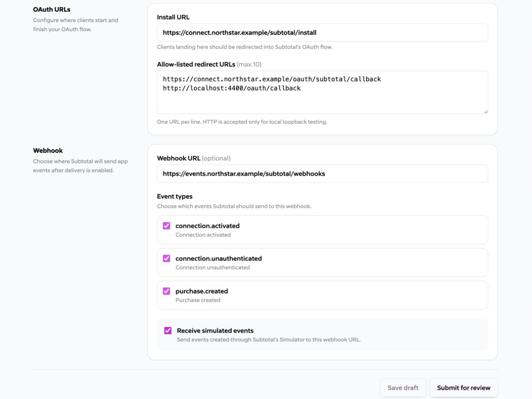Uncheck the purchase.created event checkbox
The width and height of the screenshot is (532, 399).
pyautogui.click(x=166, y=291)
